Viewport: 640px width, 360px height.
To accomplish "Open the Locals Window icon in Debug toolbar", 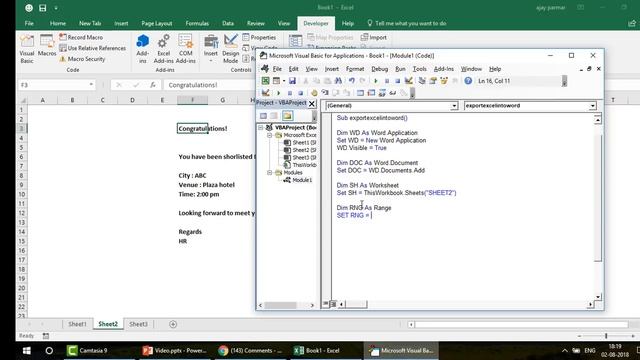I will coord(360,93).
